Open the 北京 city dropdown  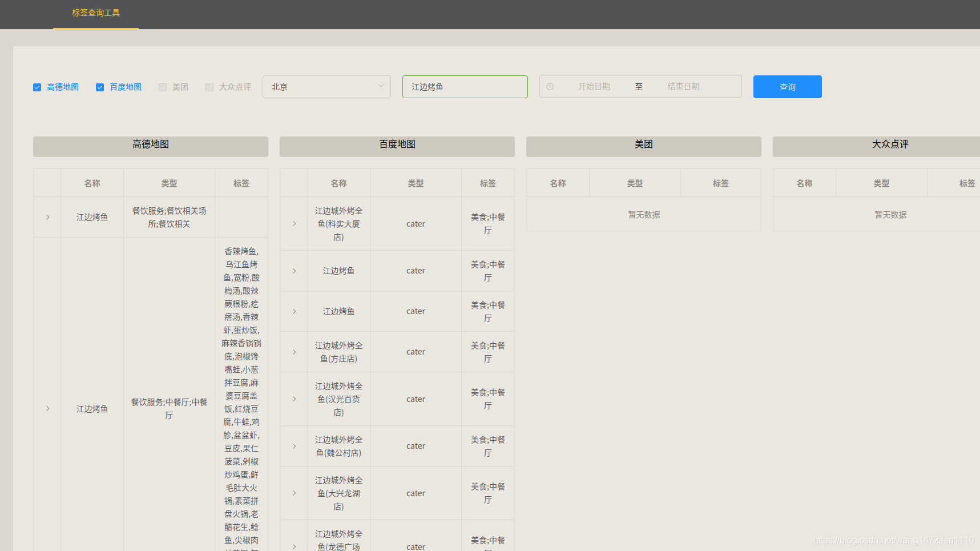pos(326,87)
